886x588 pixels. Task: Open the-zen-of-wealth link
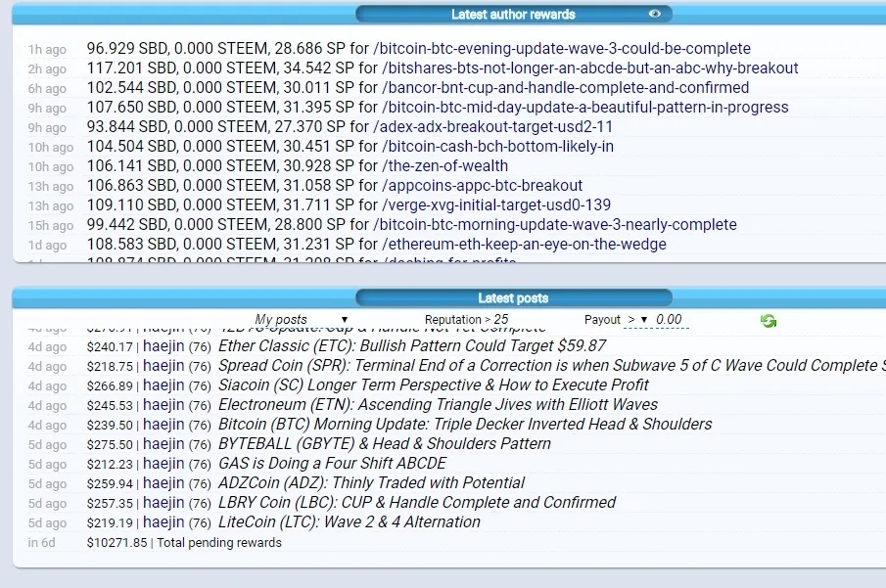point(444,166)
